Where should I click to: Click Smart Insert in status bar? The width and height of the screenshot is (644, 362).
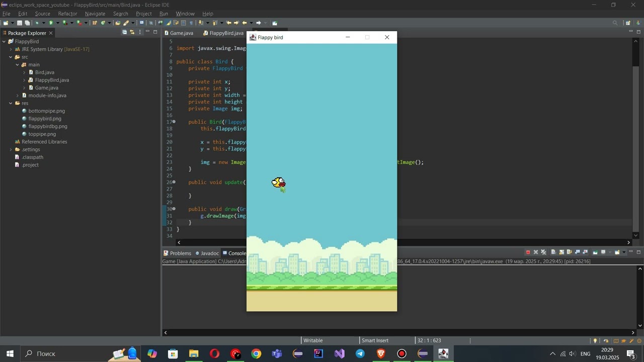pos(375,340)
